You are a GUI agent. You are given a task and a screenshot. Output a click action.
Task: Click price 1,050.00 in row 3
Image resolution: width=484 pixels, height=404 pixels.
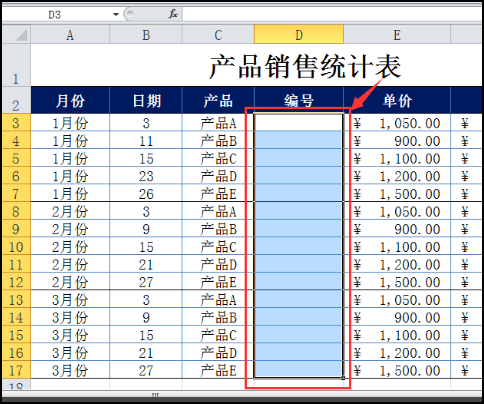click(x=397, y=123)
